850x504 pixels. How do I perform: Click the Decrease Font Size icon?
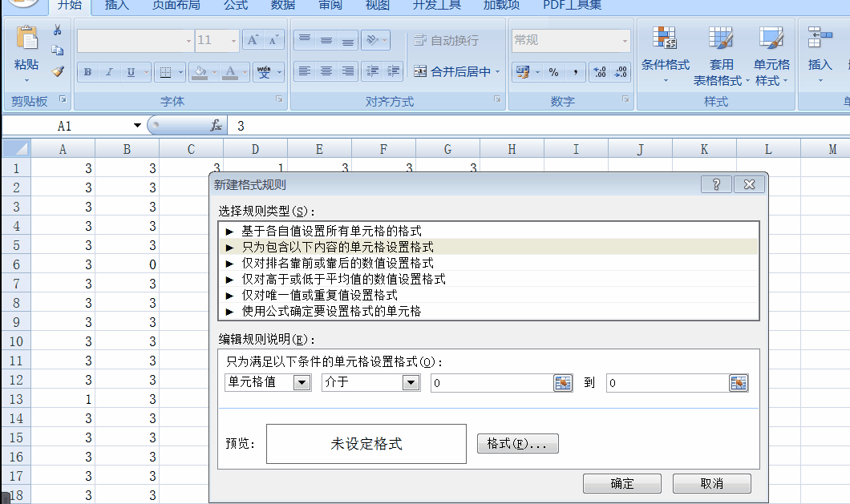point(273,40)
